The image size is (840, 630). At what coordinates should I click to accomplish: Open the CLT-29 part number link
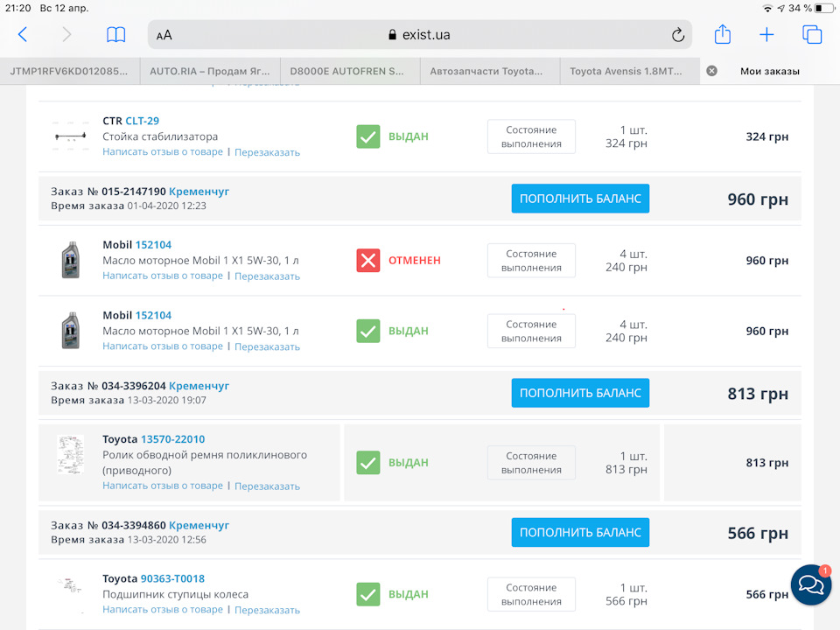(x=142, y=121)
